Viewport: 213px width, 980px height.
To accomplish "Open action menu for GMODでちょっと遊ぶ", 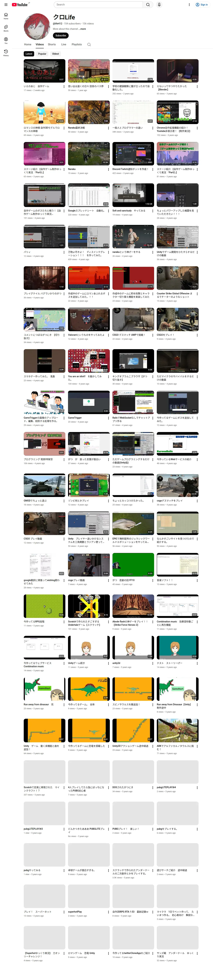I will pos(64,501).
